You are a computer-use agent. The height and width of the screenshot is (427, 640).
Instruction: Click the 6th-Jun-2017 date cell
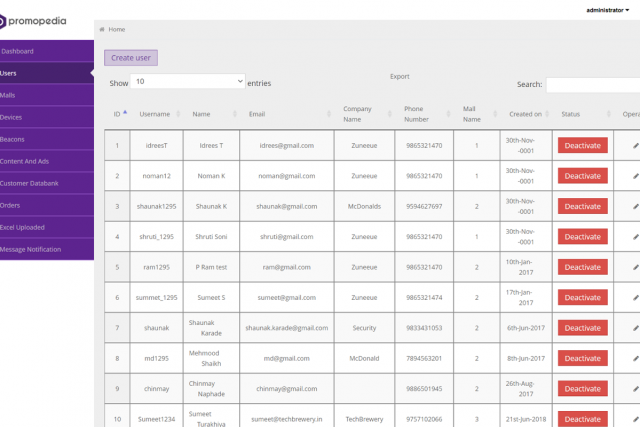(x=526, y=328)
